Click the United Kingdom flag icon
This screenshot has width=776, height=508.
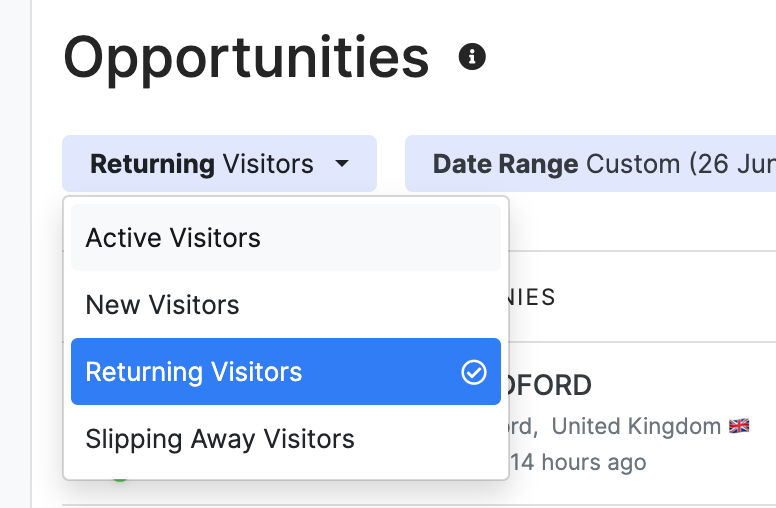tap(739, 426)
